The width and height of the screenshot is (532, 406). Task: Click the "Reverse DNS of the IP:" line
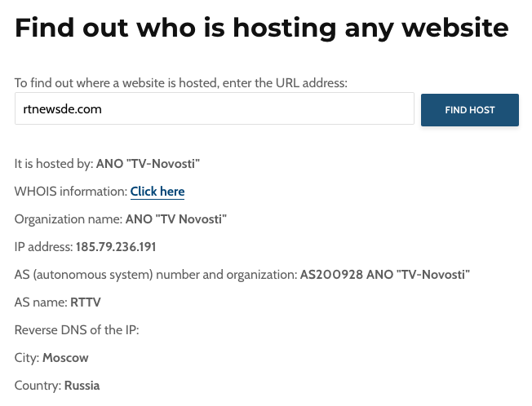[x=77, y=330]
